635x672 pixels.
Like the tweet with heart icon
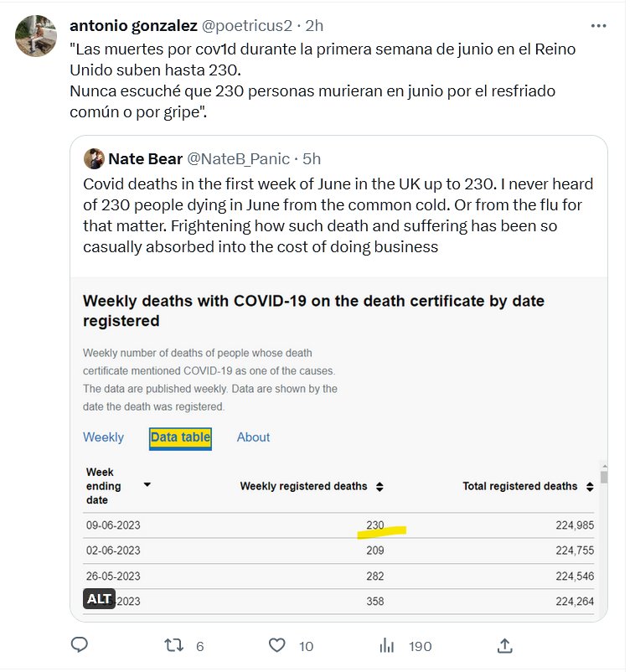point(277,644)
